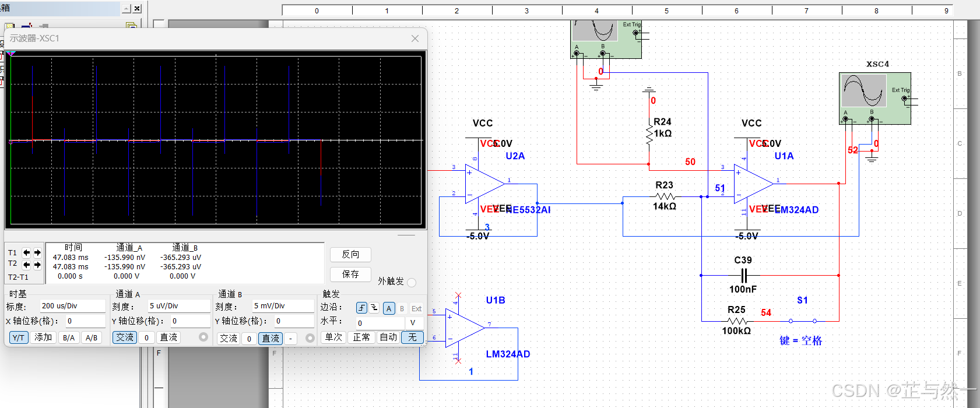Choose trigger source B
980x408 pixels.
[x=402, y=308]
